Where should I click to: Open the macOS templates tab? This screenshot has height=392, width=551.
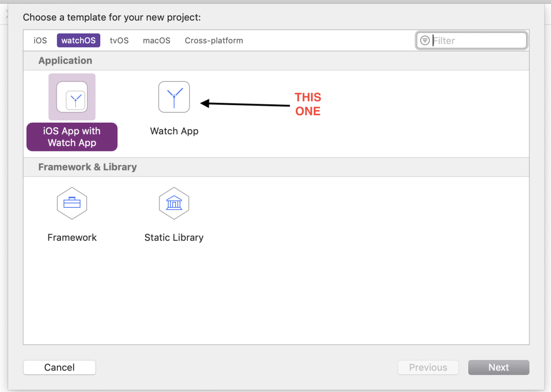[x=157, y=40]
